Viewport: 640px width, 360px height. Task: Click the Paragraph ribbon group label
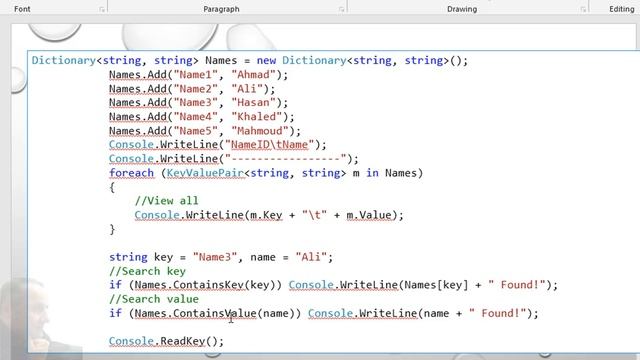click(221, 9)
